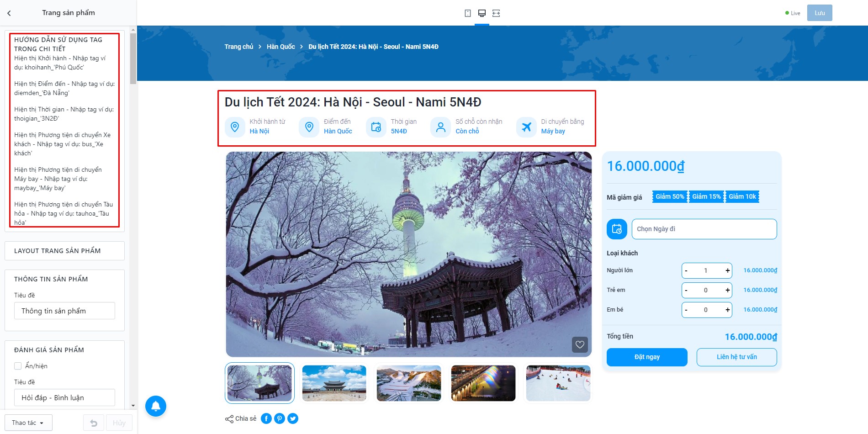The height and width of the screenshot is (434, 868).
Task: Click the Hủy button
Action: [119, 423]
